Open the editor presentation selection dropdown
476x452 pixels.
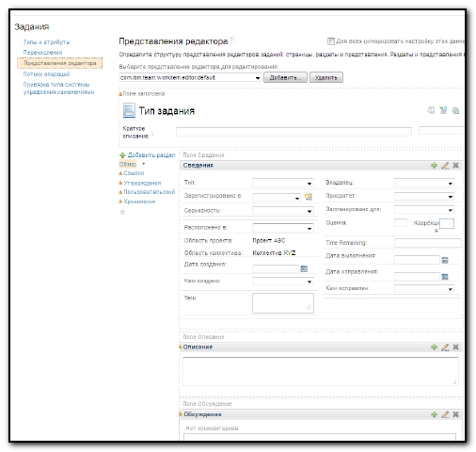[190, 77]
